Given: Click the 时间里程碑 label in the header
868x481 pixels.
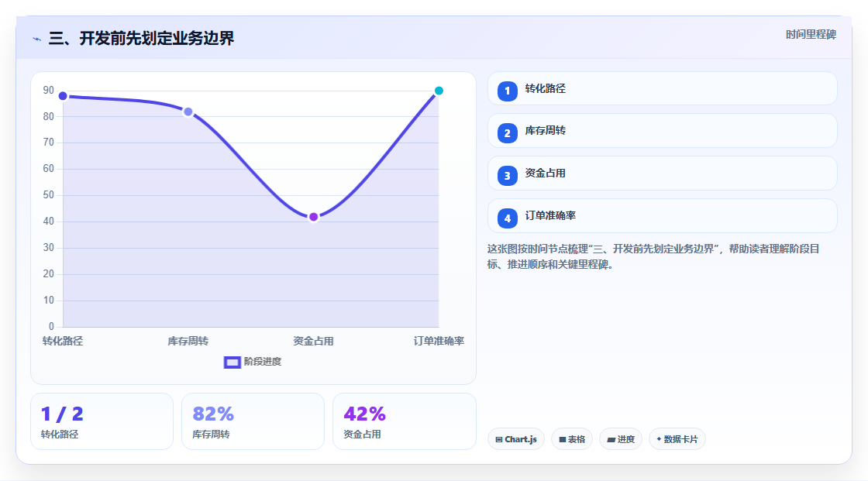Looking at the screenshot, I should 811,35.
